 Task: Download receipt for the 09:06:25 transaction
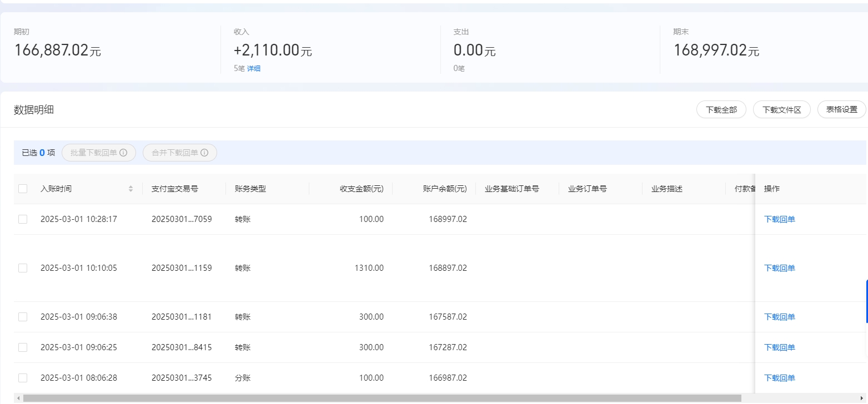[780, 347]
